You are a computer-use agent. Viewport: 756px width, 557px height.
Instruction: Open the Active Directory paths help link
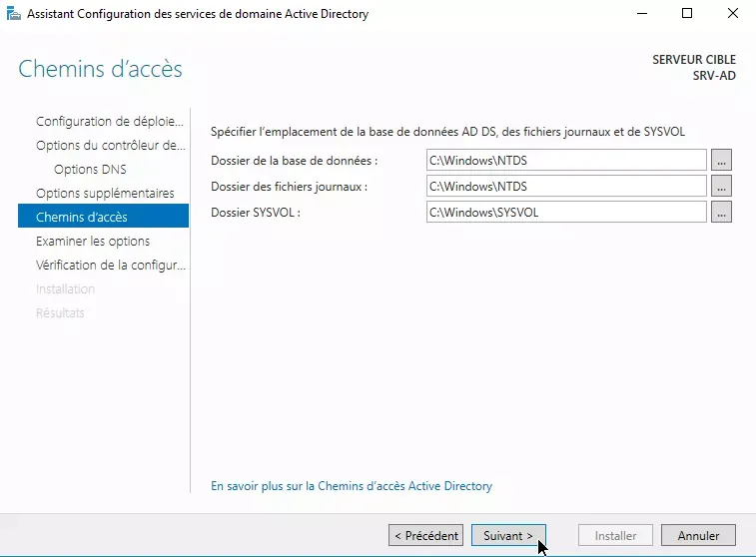[x=352, y=486]
